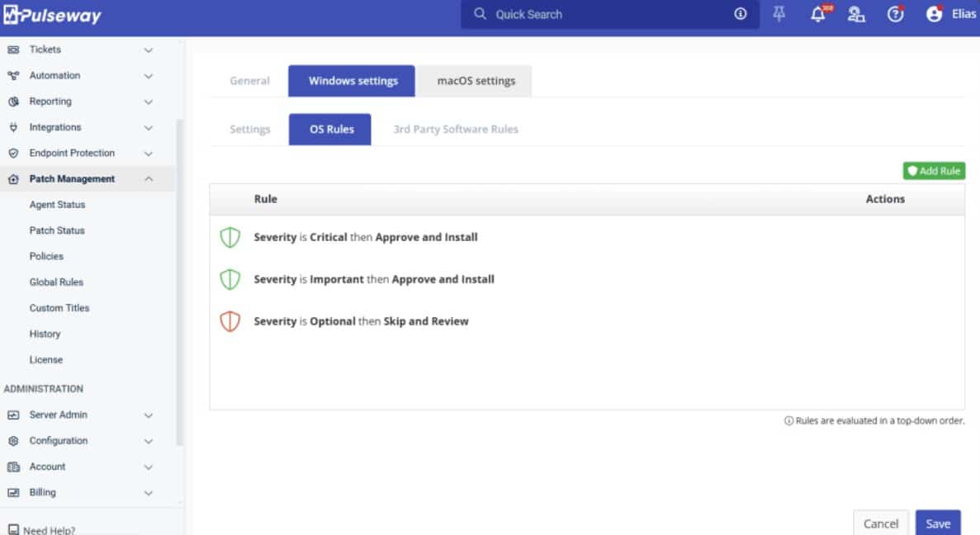Image resolution: width=980 pixels, height=535 pixels.
Task: Expand the Server Admin chevron
Action: point(148,415)
